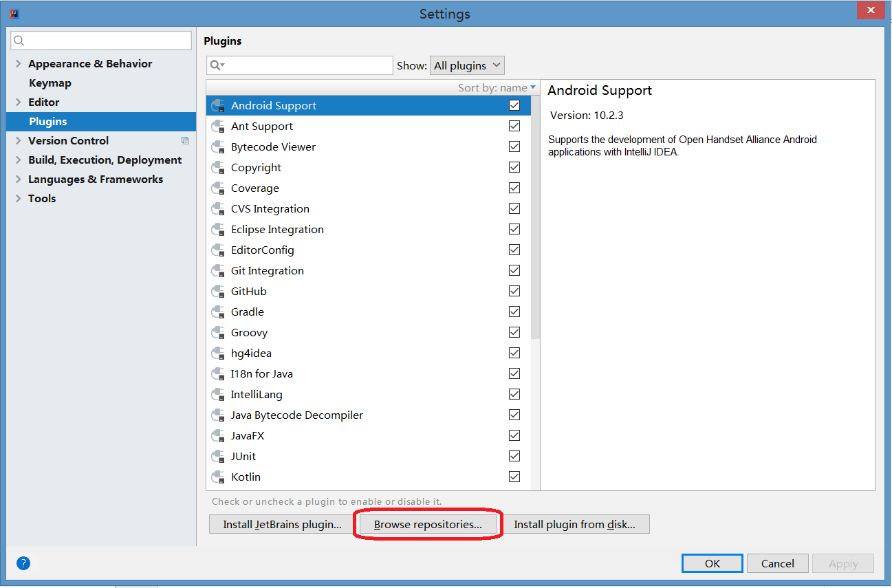Toggle the Bytecode Viewer checkbox
Image resolution: width=892 pixels, height=588 pixels.
point(514,146)
